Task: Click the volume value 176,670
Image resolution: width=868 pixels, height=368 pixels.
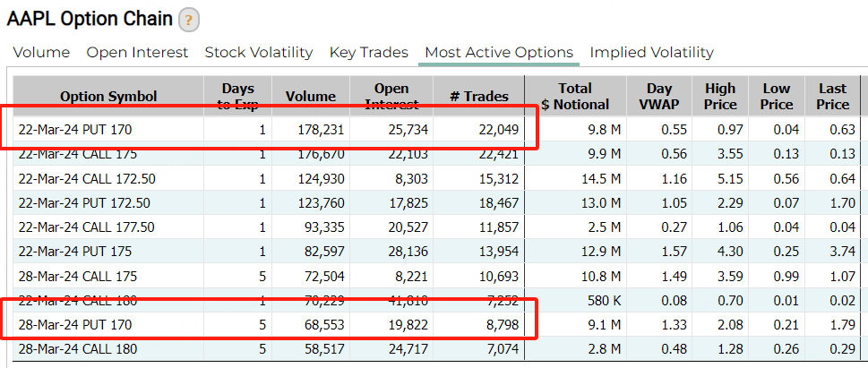Action: 321,154
